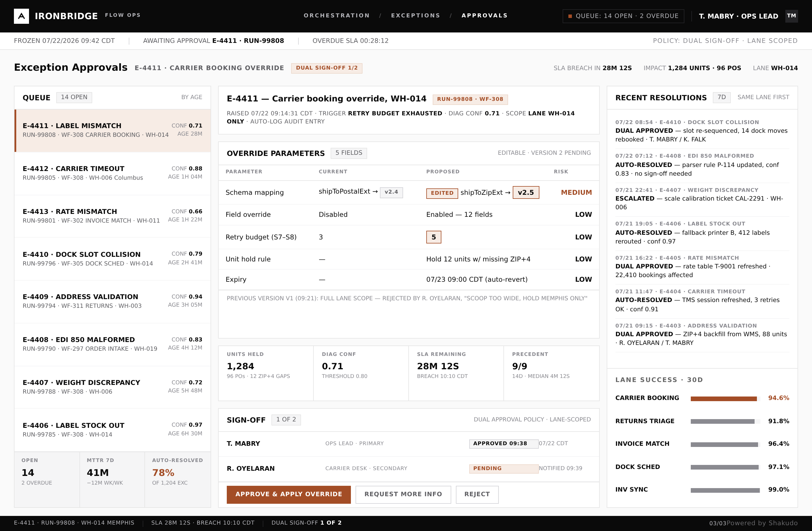
Task: Reject the override request
Action: point(477,494)
